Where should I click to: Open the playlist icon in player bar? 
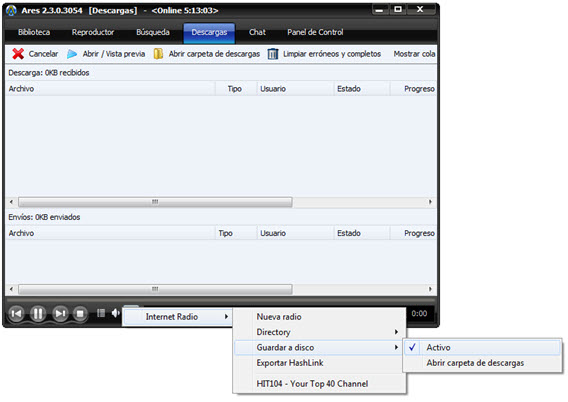point(101,313)
